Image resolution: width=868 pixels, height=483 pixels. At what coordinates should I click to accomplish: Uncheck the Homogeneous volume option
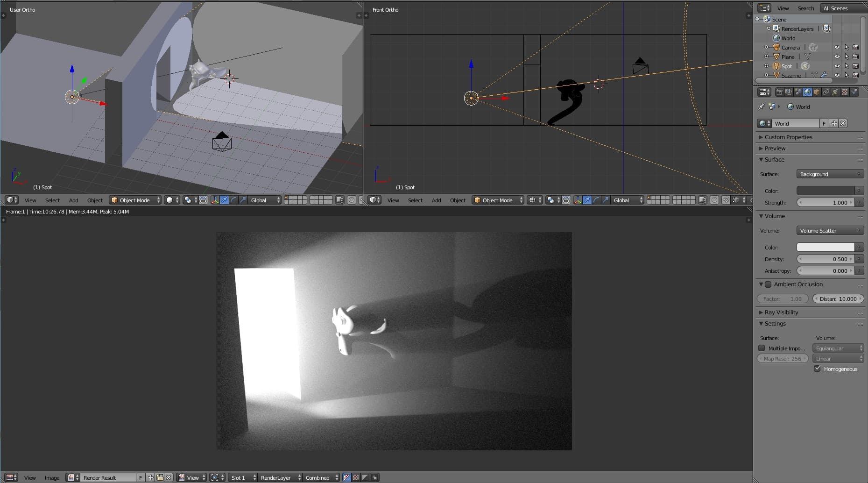(817, 369)
